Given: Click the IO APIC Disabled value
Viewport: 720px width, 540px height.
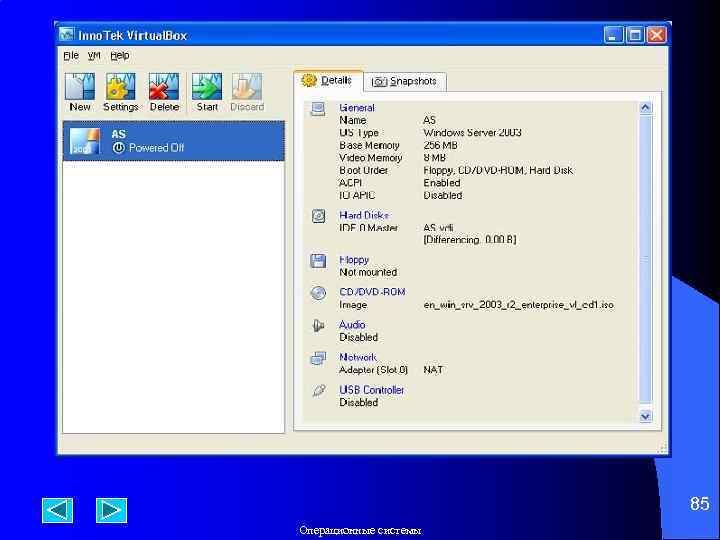Looking at the screenshot, I should pos(443,195).
